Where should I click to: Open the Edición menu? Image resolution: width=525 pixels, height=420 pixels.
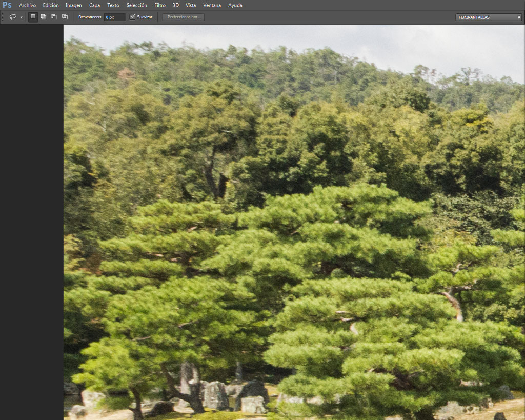click(51, 5)
